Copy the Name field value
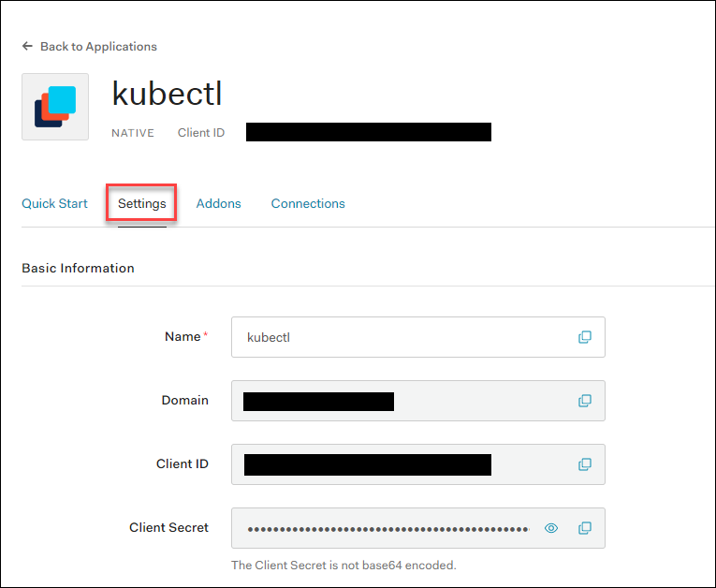 click(584, 337)
